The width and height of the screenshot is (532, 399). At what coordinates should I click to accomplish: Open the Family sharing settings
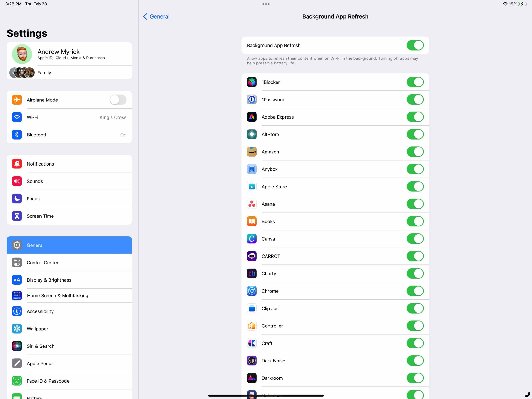click(x=69, y=73)
